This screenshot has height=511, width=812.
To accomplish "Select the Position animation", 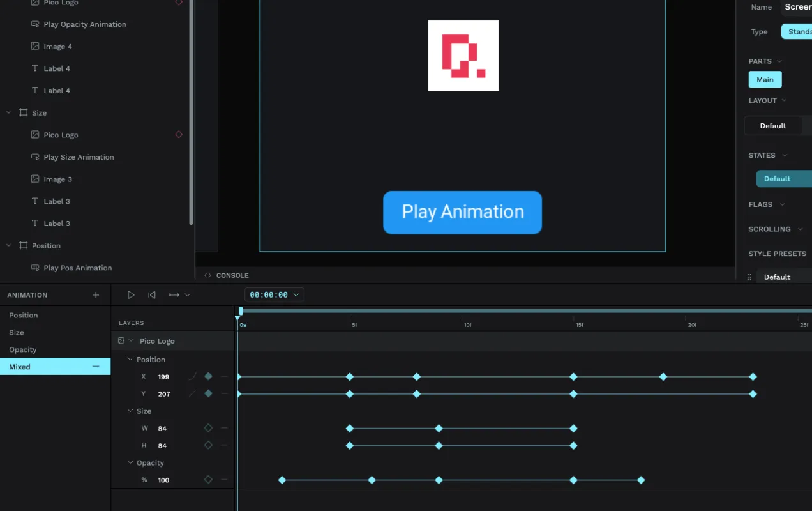I will 24,316.
